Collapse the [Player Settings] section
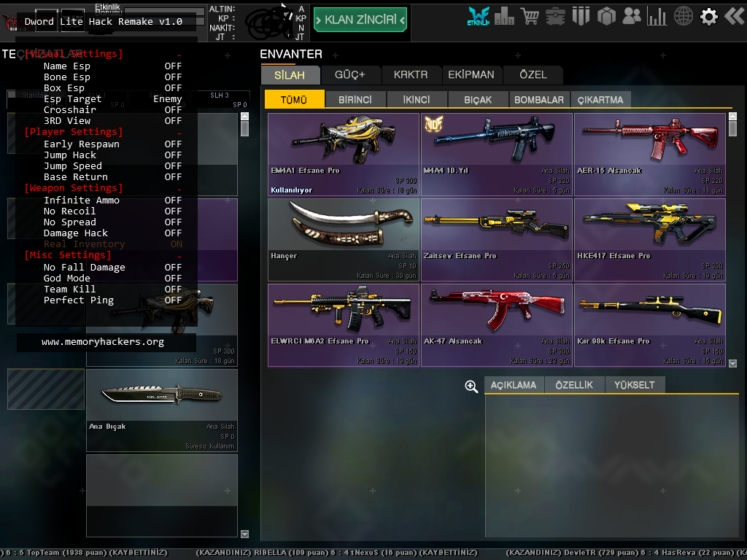Viewport: 747px width, 560px height. (x=104, y=132)
